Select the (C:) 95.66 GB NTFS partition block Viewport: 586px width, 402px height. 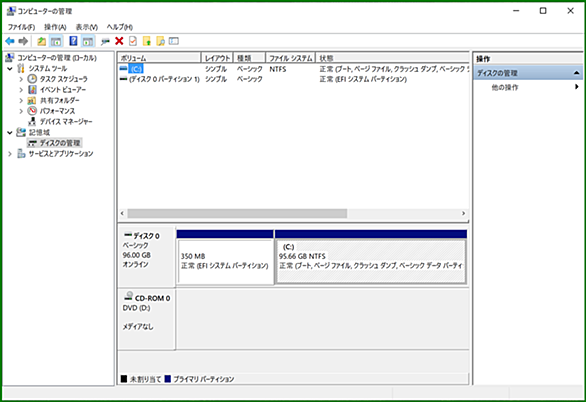[x=371, y=257]
